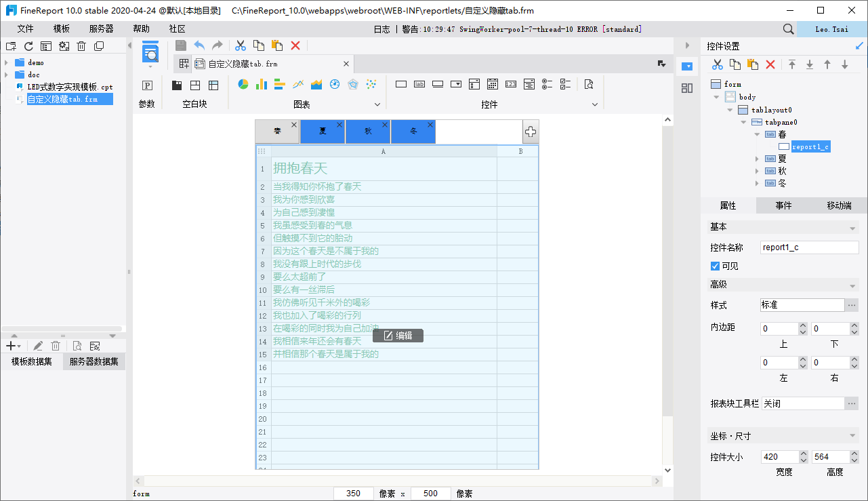Open 样式 ellipsis button next to 标准

(852, 305)
